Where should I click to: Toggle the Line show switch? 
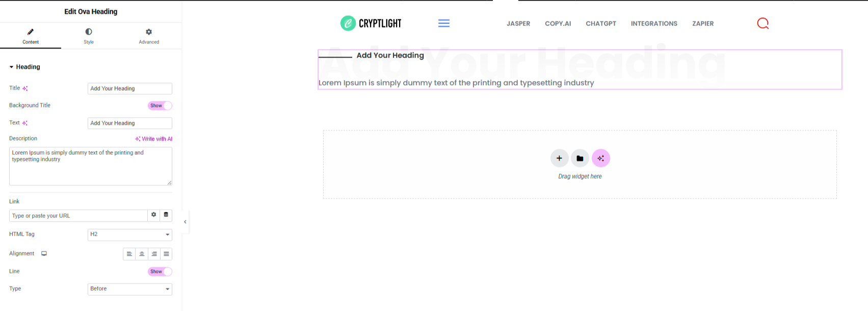pos(160,272)
